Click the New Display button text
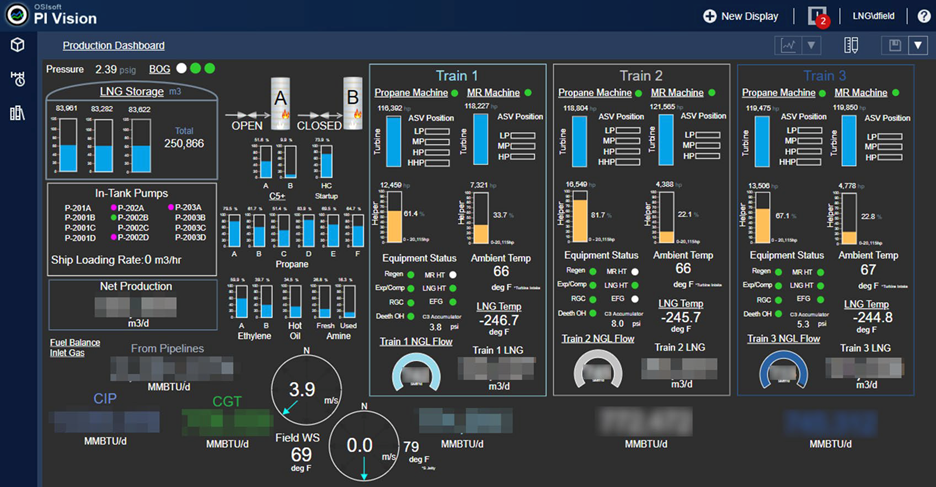 point(750,16)
